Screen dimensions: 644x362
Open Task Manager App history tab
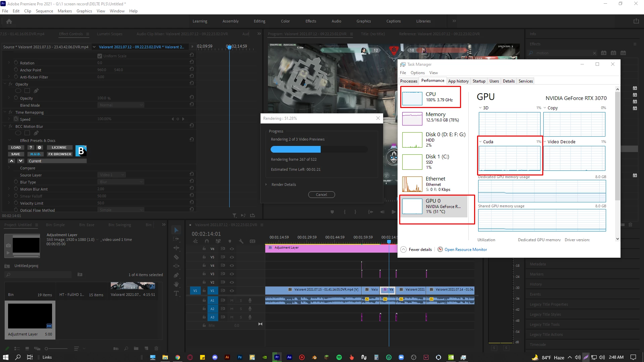point(458,81)
